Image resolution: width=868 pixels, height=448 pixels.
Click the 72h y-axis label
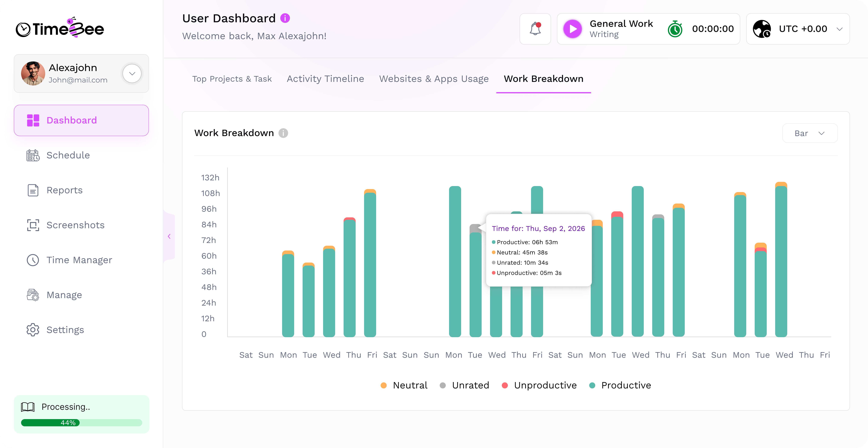[209, 240]
